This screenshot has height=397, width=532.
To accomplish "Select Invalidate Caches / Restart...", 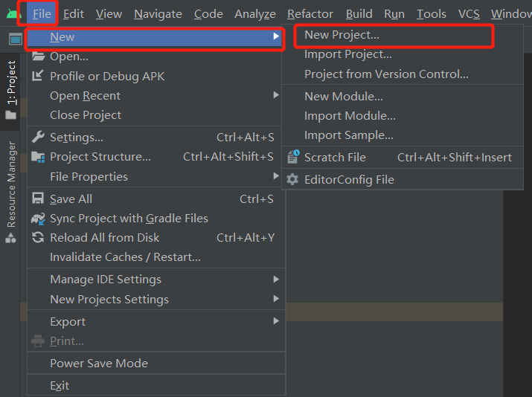I will click(x=156, y=257).
